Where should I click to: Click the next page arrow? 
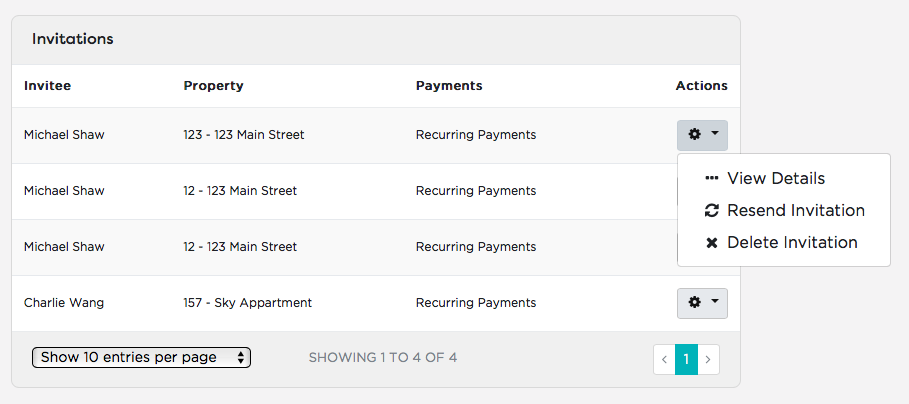tap(708, 359)
